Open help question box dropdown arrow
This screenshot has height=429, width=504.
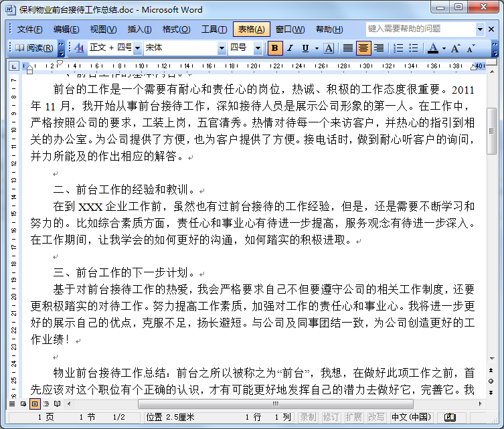[480, 29]
